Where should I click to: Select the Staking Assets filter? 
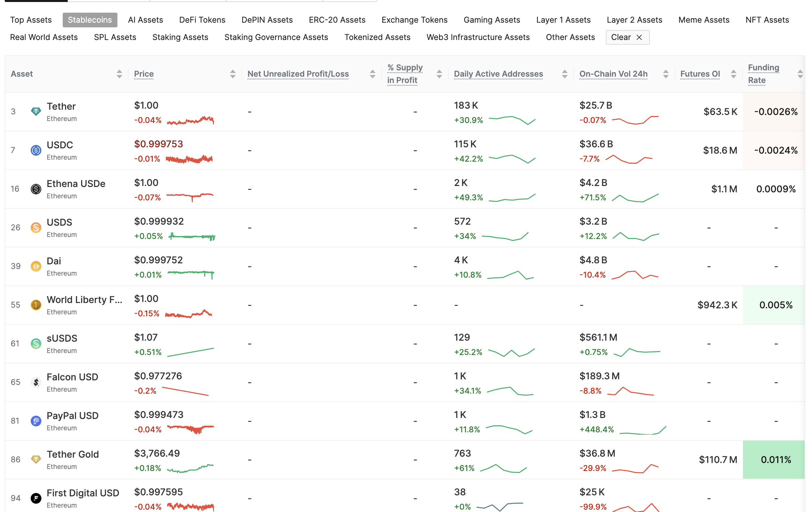tap(180, 37)
